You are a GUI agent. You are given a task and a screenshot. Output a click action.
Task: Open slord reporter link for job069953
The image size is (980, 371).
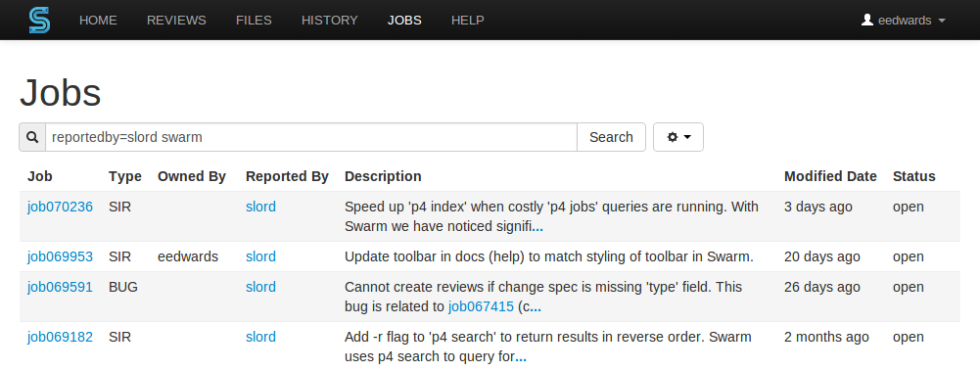coord(260,256)
